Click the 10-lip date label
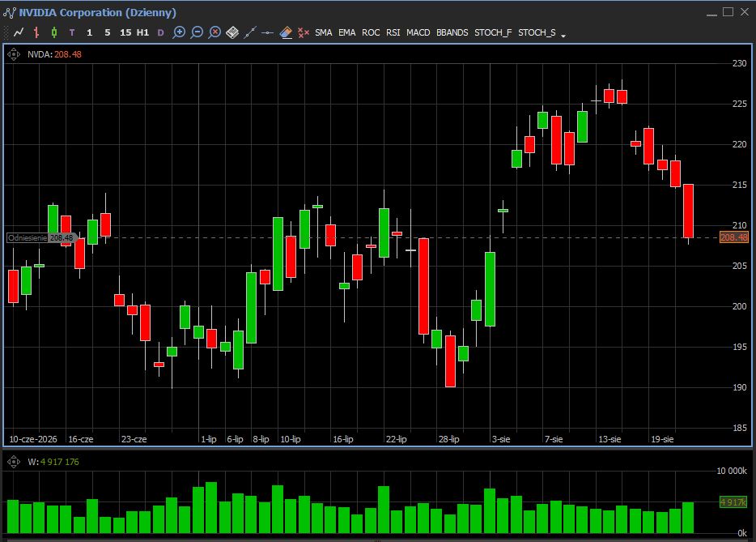 [x=291, y=439]
